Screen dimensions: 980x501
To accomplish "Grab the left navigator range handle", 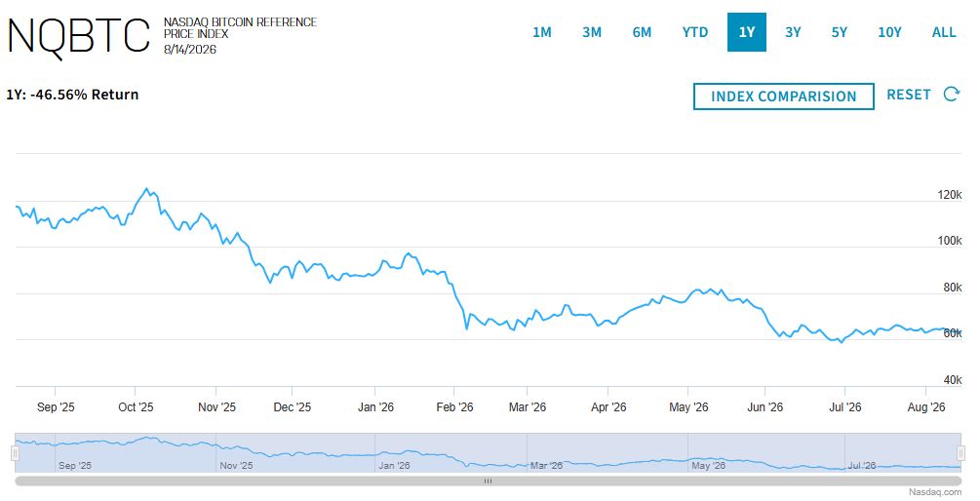I will pyautogui.click(x=15, y=453).
